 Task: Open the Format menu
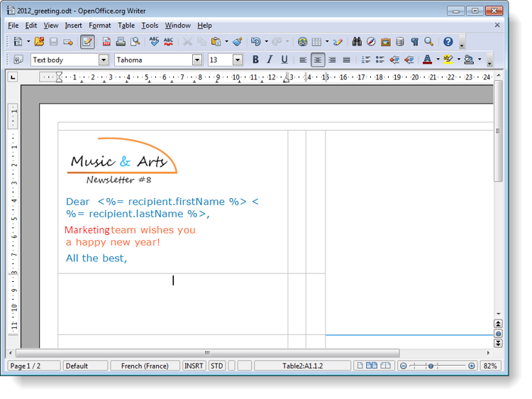(99, 26)
